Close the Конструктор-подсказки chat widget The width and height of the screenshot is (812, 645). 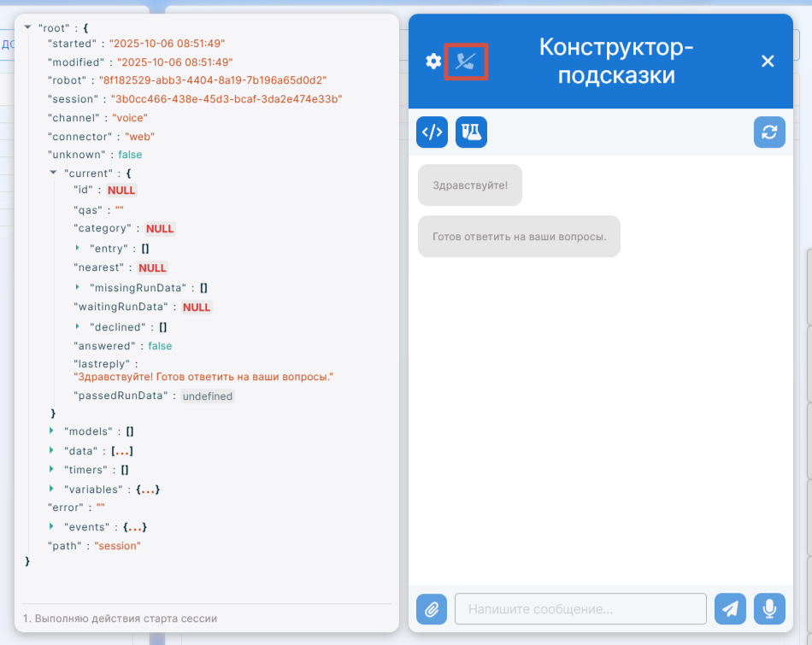coord(768,62)
